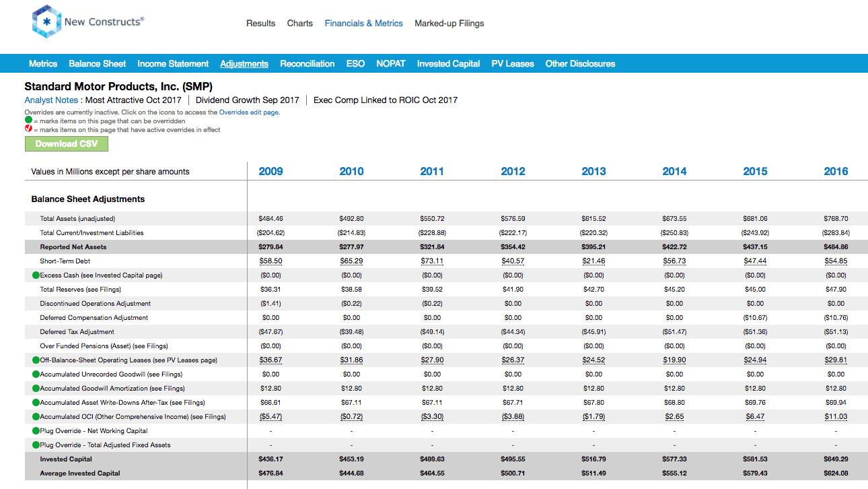Viewport: 868px width, 489px height.
Task: Open Most Attractive Oct 2017 note
Action: [x=133, y=100]
